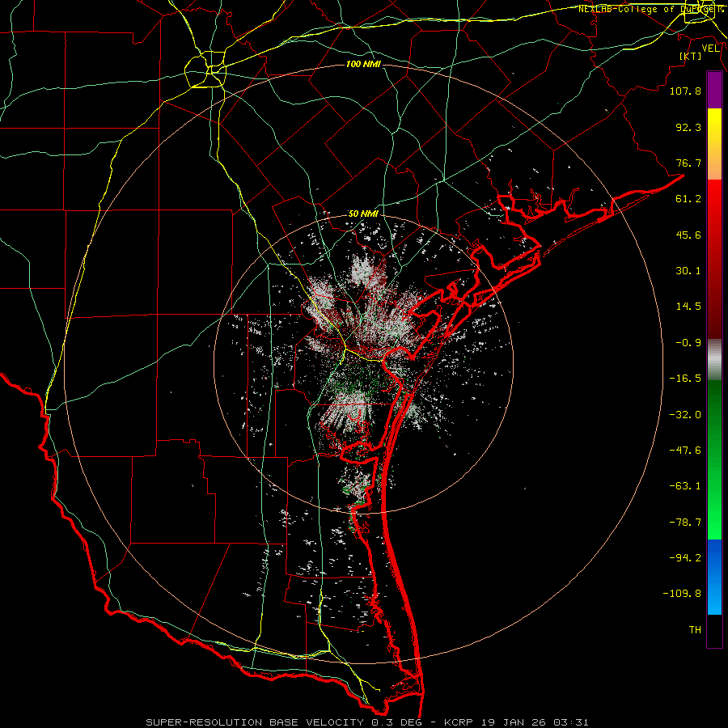728x728 pixels.
Task: Select the 92.3 scale value
Action: point(688,127)
